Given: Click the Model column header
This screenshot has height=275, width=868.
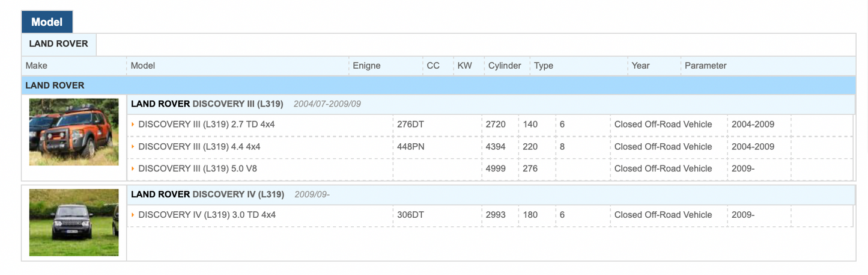Looking at the screenshot, I should [143, 66].
